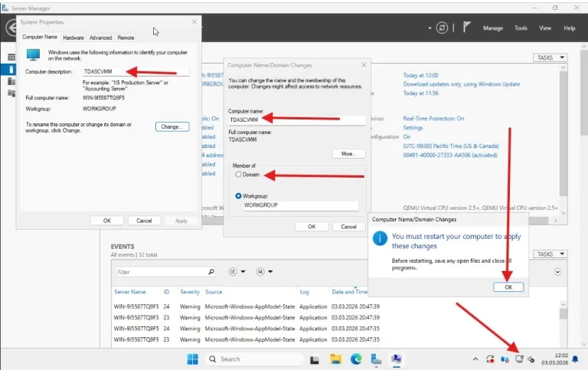
Task: Sort events by Date and Time column
Action: click(x=349, y=292)
